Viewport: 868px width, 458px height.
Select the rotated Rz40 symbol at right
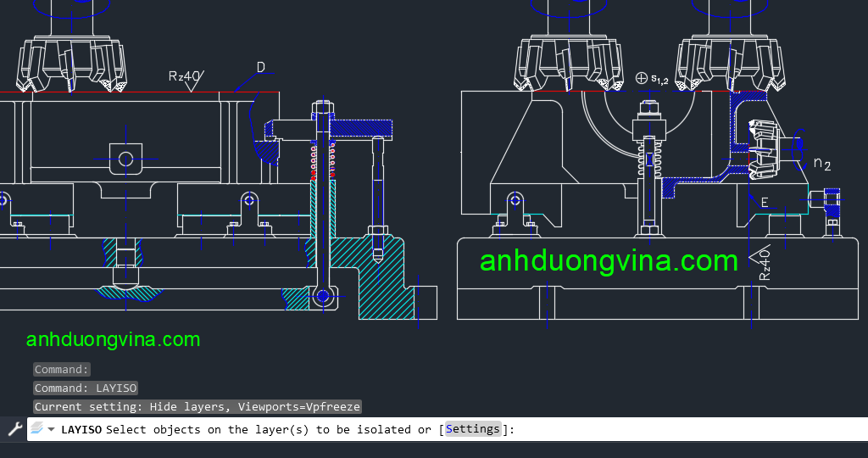(x=763, y=262)
